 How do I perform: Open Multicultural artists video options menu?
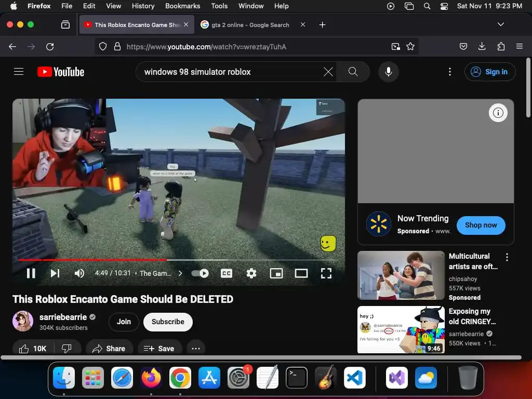(507, 257)
